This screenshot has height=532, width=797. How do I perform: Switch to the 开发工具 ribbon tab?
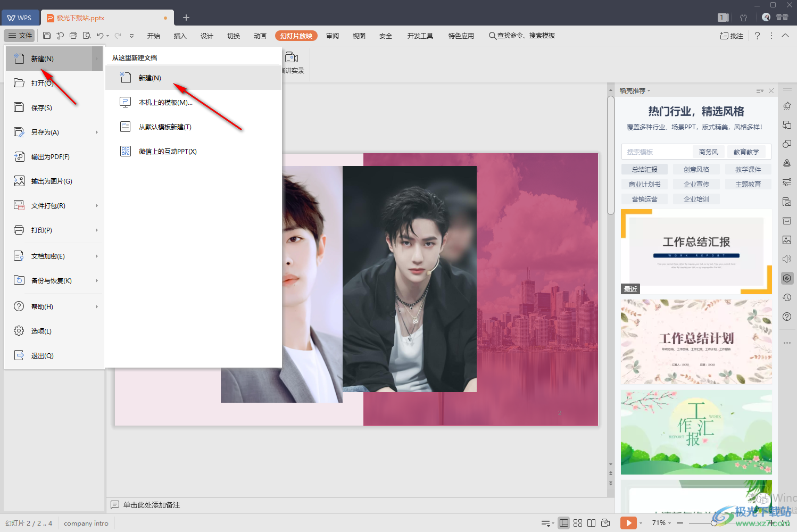coord(420,36)
